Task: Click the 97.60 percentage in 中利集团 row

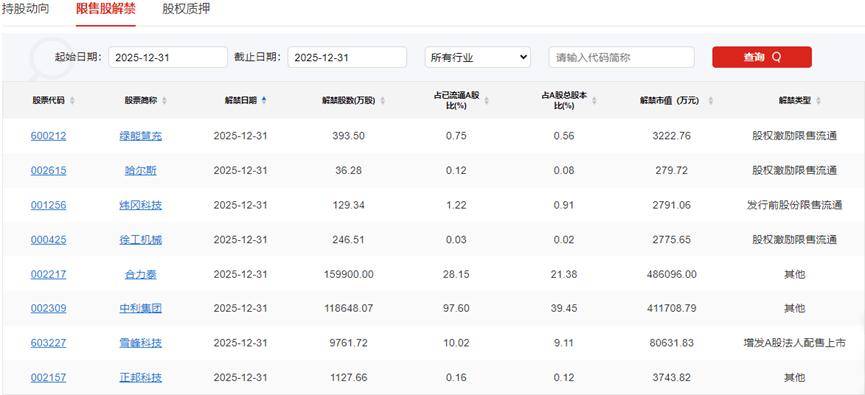Action: pyautogui.click(x=456, y=308)
